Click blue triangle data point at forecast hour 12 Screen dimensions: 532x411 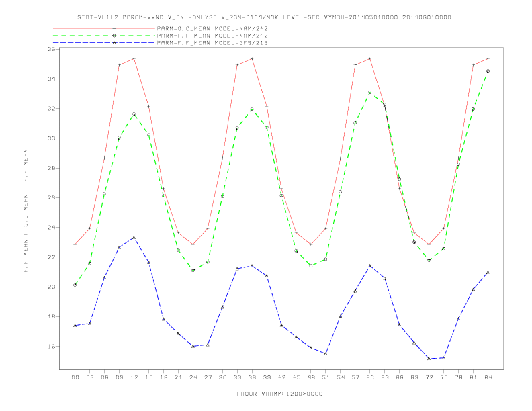(x=134, y=237)
